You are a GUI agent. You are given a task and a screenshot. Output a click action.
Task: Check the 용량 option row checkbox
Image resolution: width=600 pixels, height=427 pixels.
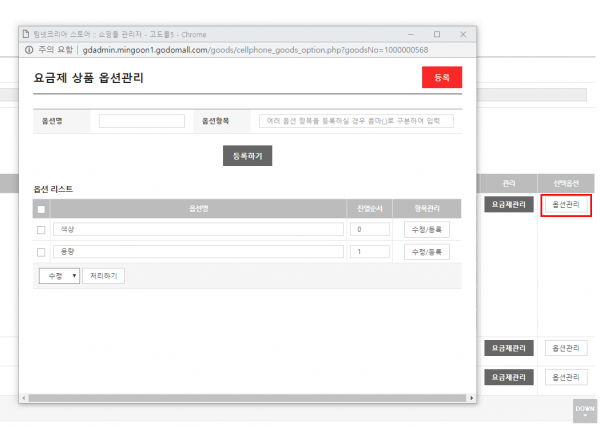pos(41,251)
